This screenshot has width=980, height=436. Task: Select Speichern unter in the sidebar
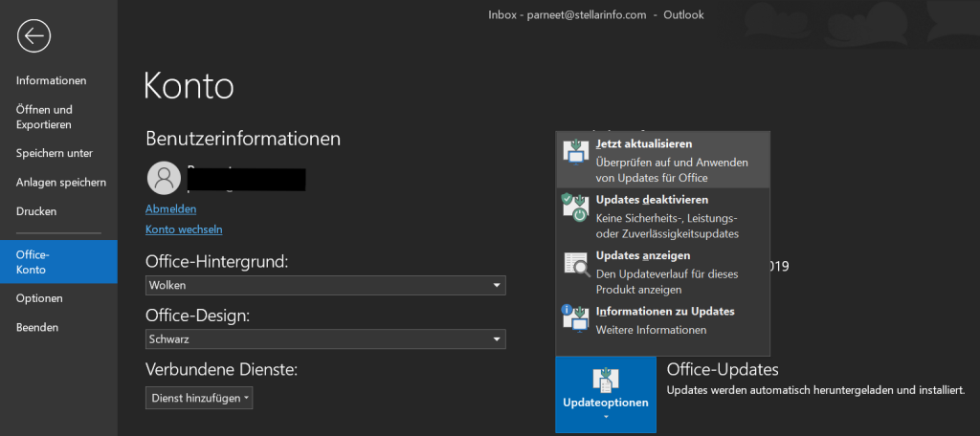point(55,153)
